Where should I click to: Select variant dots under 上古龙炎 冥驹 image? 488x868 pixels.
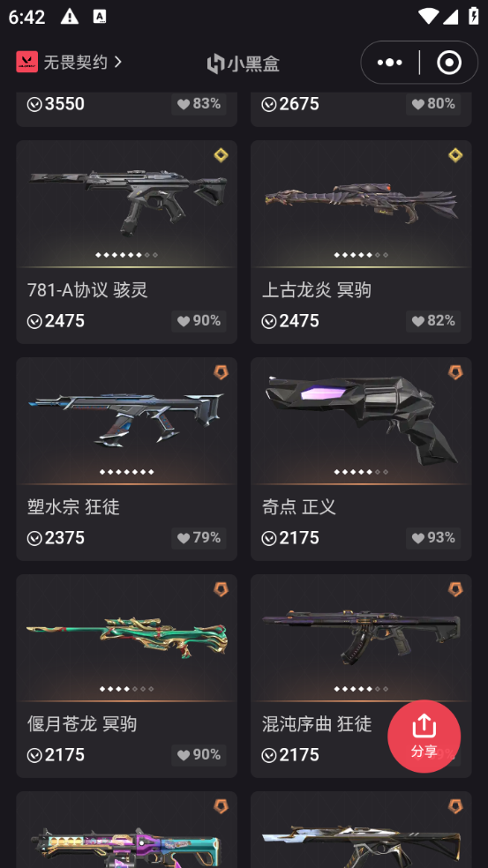pos(361,255)
